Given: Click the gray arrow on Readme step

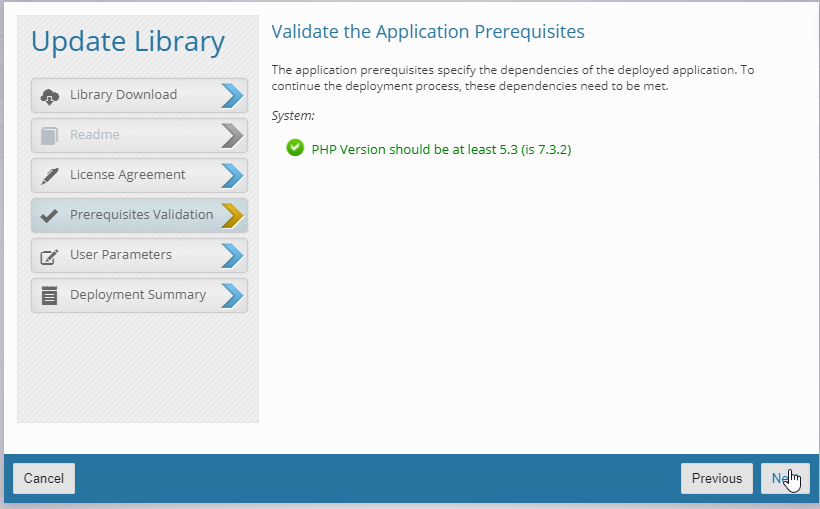Looking at the screenshot, I should (x=232, y=136).
